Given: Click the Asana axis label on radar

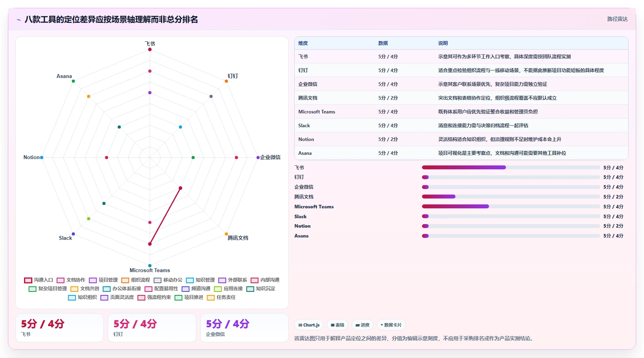Looking at the screenshot, I should 64,76.
